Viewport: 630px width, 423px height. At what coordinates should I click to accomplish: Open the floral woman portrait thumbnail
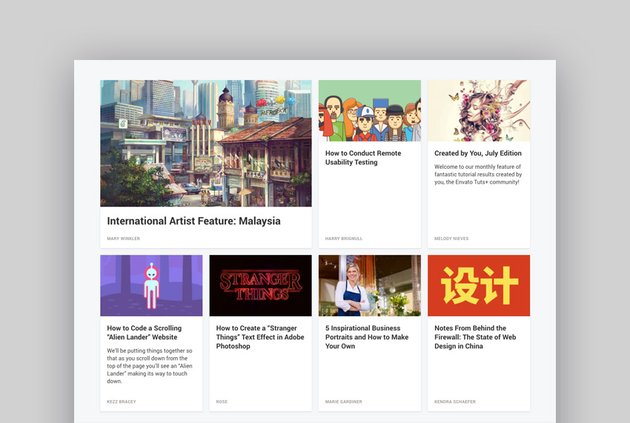(x=479, y=110)
